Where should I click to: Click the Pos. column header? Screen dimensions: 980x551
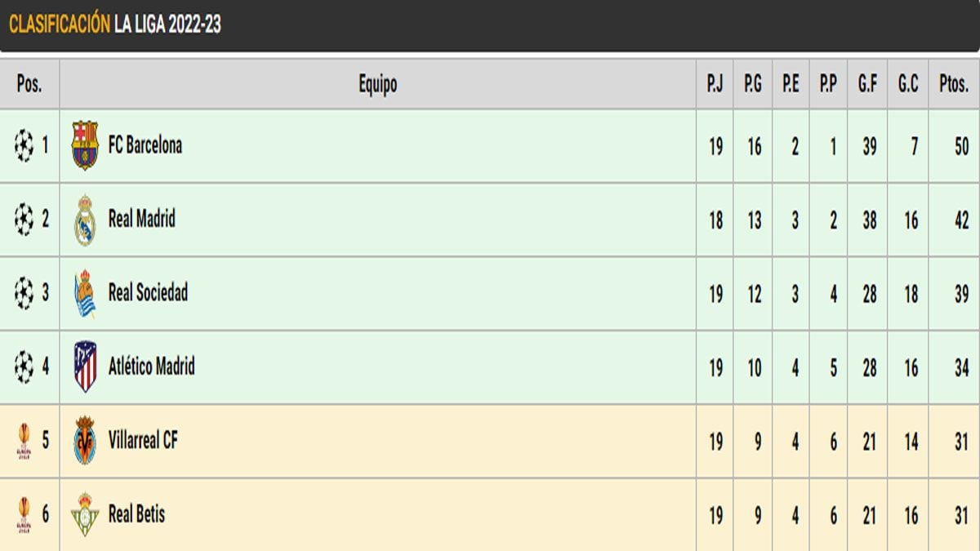pos(29,83)
